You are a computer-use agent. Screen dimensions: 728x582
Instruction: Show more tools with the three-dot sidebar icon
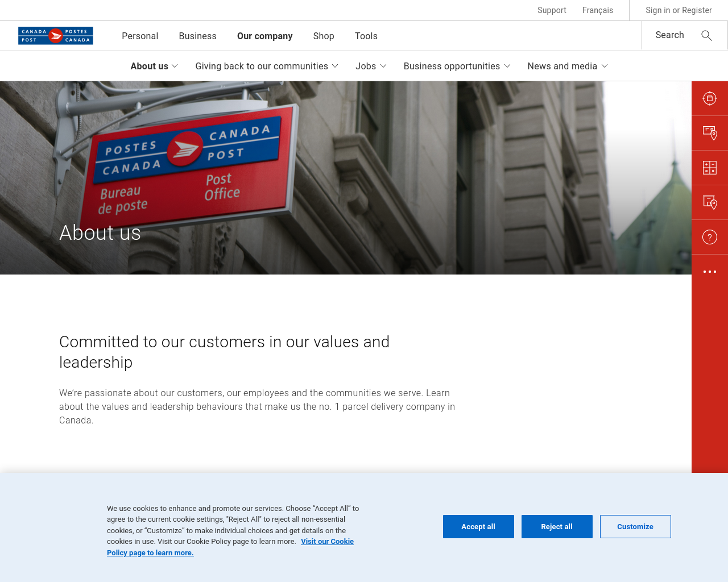[710, 272]
